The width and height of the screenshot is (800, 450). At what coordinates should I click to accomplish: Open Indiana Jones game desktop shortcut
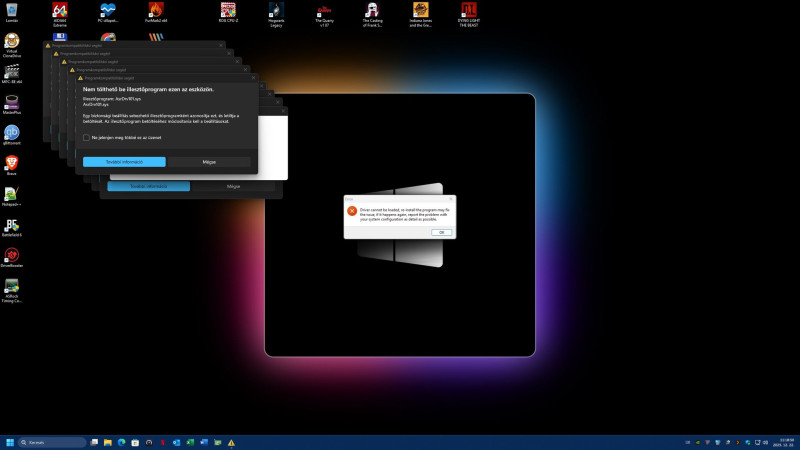420,14
